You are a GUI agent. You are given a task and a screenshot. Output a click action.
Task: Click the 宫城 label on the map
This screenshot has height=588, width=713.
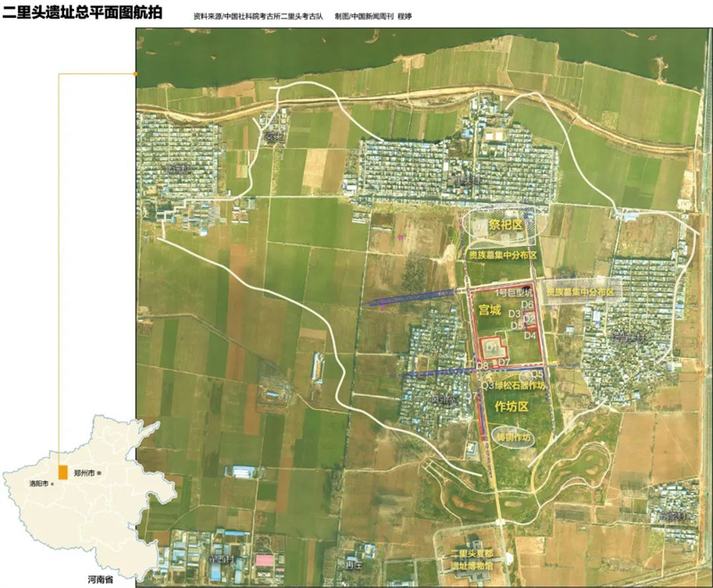tap(490, 310)
